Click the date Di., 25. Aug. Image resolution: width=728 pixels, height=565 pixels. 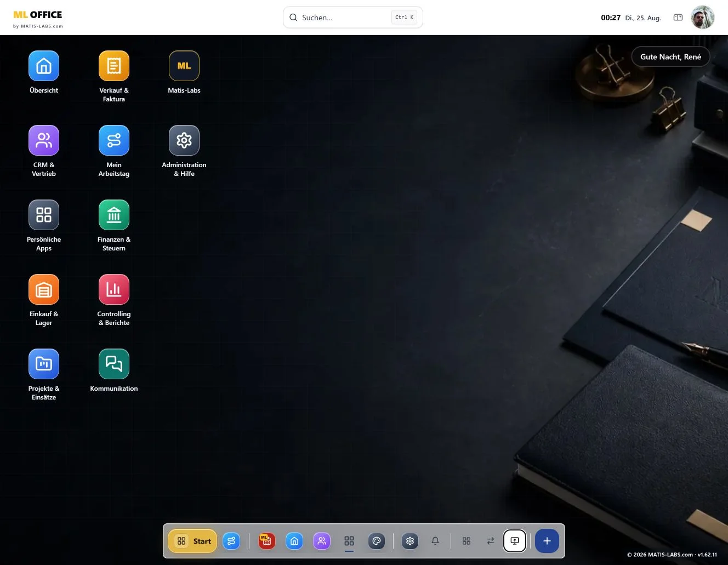(x=643, y=18)
